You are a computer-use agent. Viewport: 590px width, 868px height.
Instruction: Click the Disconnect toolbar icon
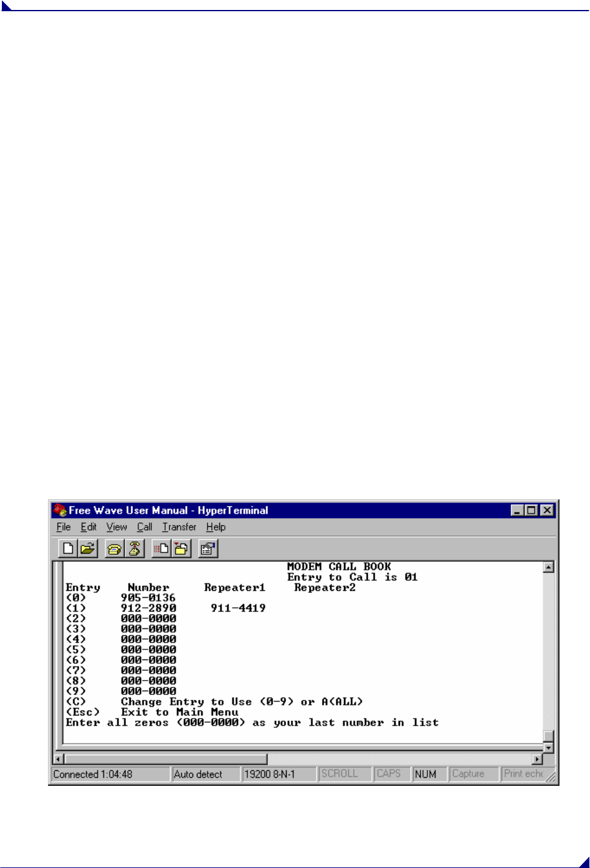pyautogui.click(x=135, y=549)
